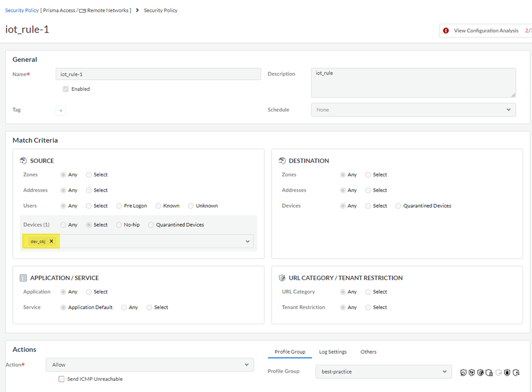This screenshot has height=392, width=532.
Task: Click the third shield profile icon
Action: [480, 372]
